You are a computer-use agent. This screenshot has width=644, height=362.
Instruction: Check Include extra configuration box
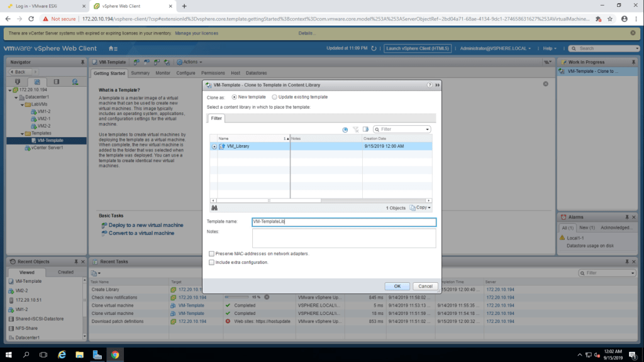[211, 262]
